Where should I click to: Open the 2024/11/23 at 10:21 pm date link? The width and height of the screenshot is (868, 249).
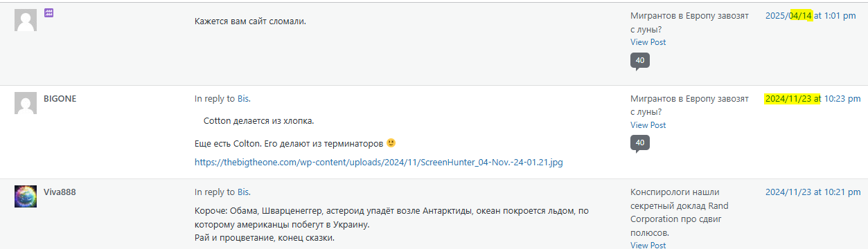[813, 192]
